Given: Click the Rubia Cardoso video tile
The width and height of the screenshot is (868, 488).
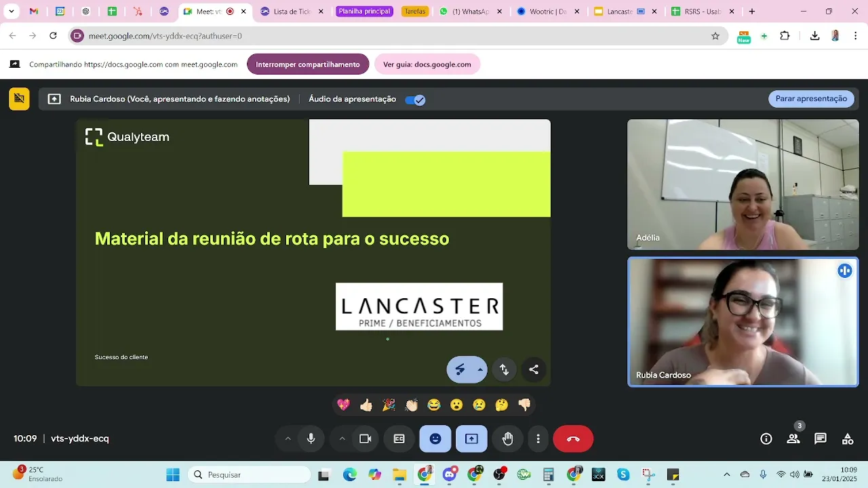Looking at the screenshot, I should point(743,322).
